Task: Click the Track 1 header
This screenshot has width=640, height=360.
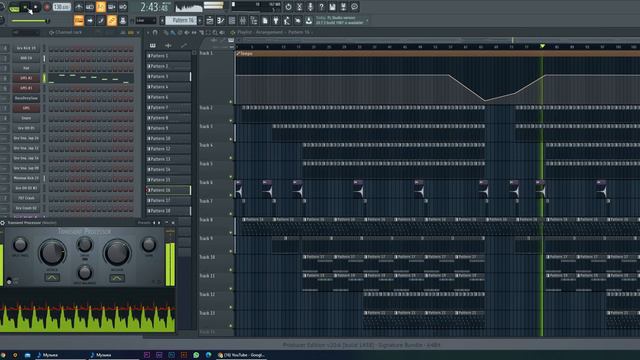Action: click(216, 77)
